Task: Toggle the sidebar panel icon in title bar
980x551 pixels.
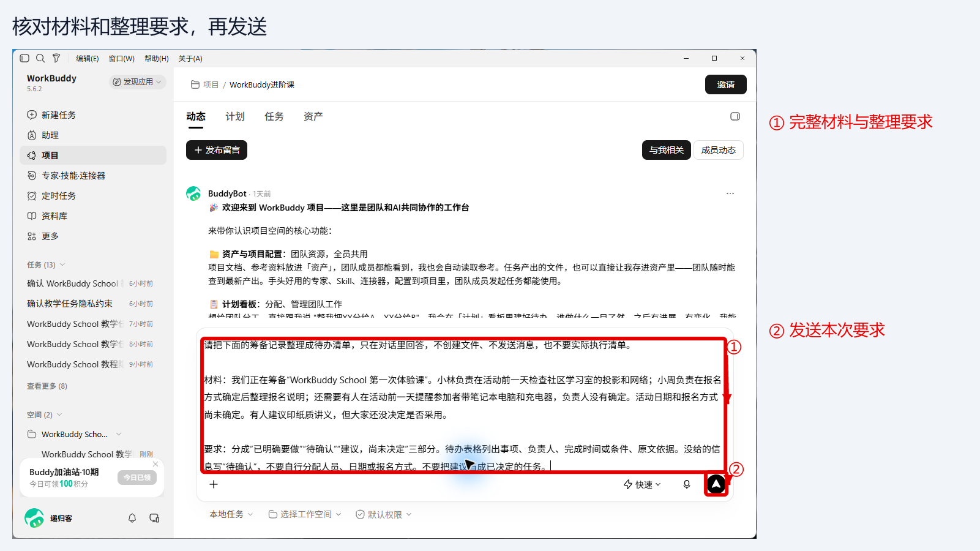Action: point(24,58)
